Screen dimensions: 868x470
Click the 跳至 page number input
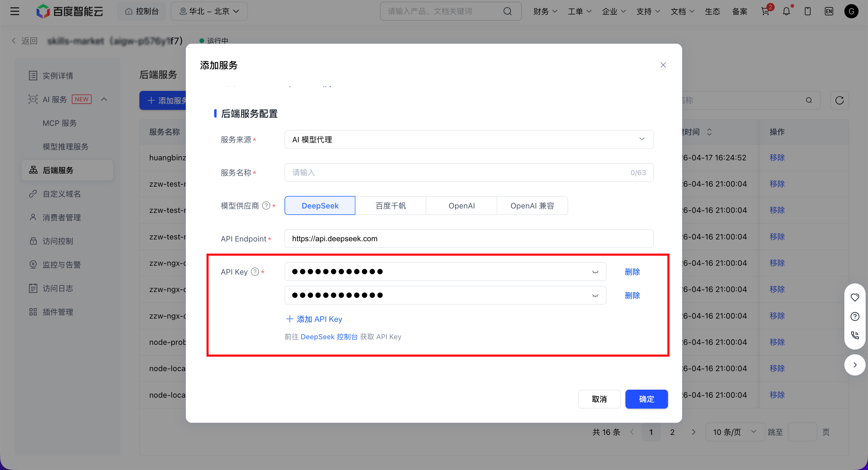(802, 432)
